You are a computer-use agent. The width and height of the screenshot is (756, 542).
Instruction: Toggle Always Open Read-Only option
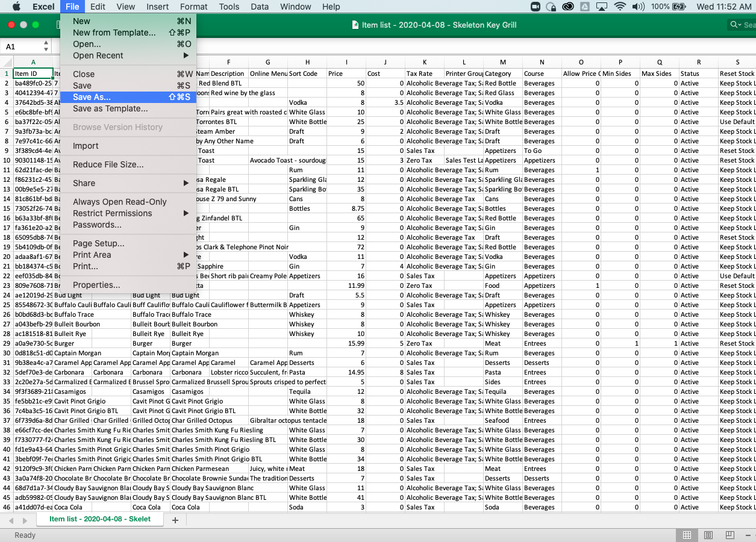(128, 202)
